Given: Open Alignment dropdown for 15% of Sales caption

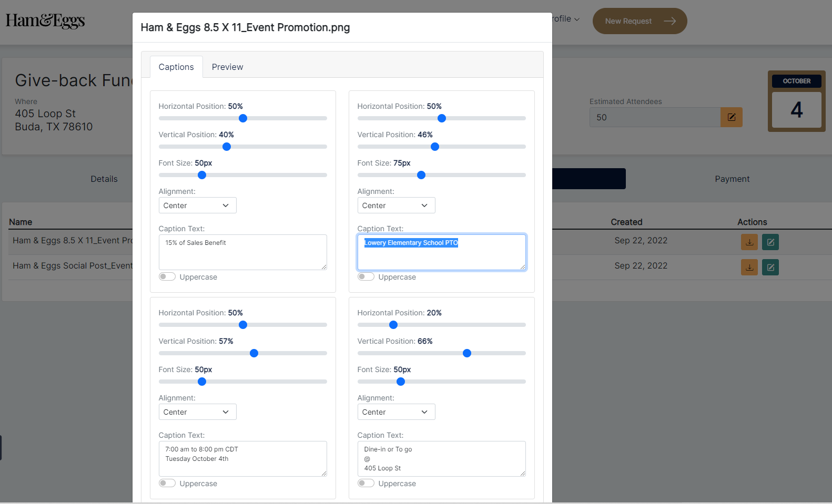Looking at the screenshot, I should pos(197,205).
